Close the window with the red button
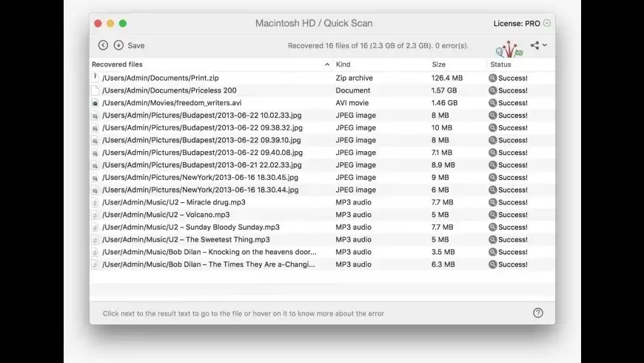 (98, 24)
